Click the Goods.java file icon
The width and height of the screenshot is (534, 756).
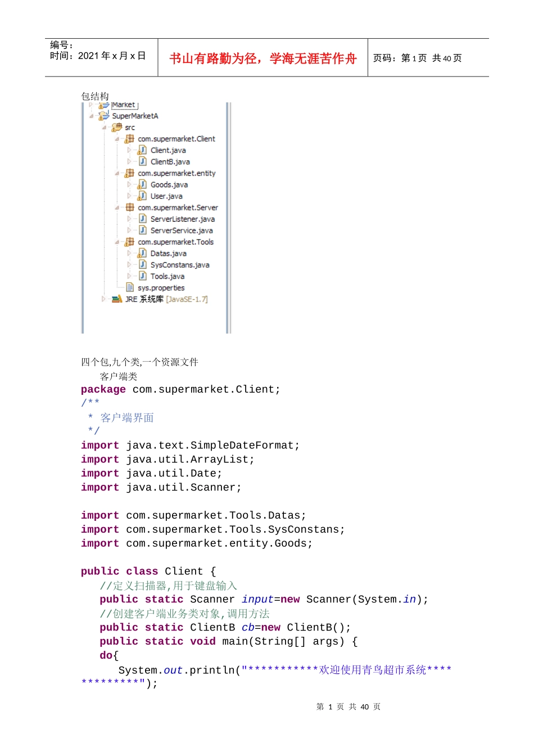pos(143,184)
